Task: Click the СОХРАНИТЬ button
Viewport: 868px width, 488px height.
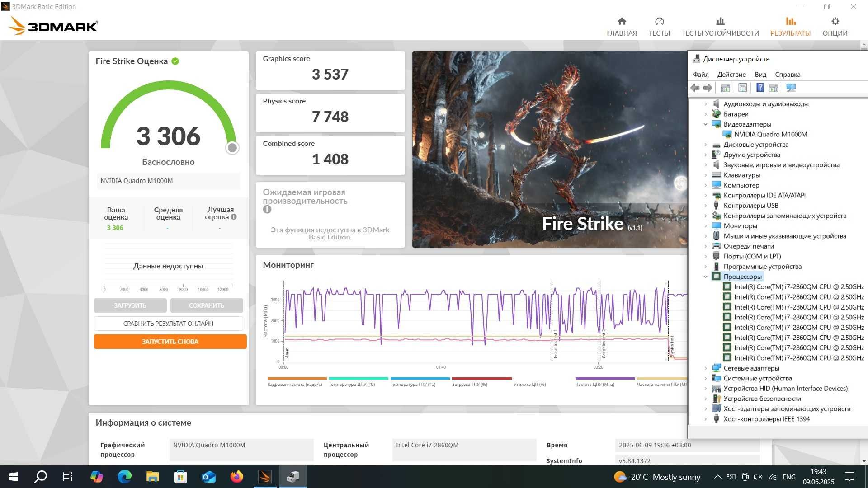Action: 207,305
